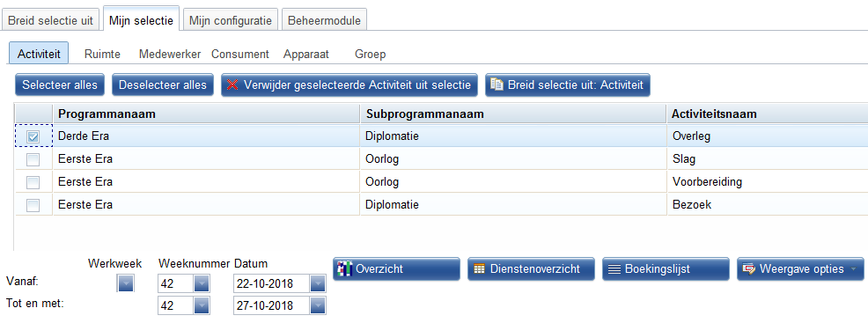
Task: Uncheck the Derde Era Overleg checkbox
Action: 33,137
